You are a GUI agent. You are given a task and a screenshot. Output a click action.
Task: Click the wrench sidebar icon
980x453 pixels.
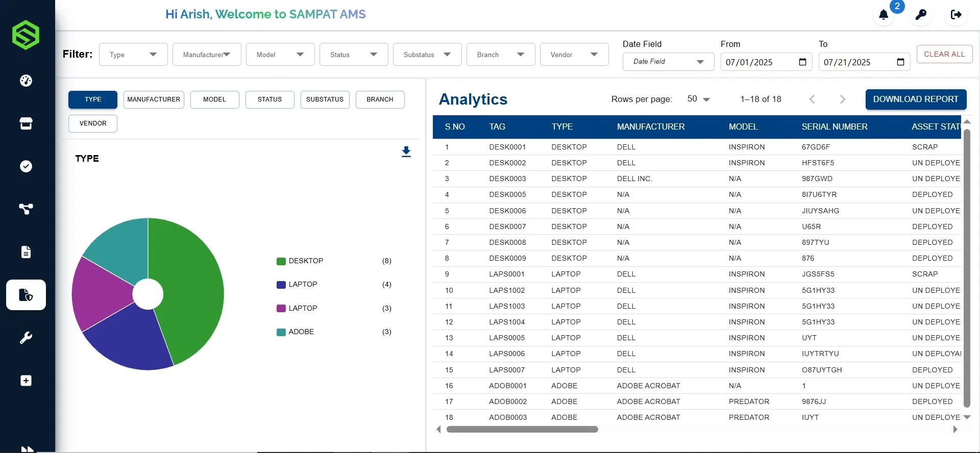coord(26,338)
